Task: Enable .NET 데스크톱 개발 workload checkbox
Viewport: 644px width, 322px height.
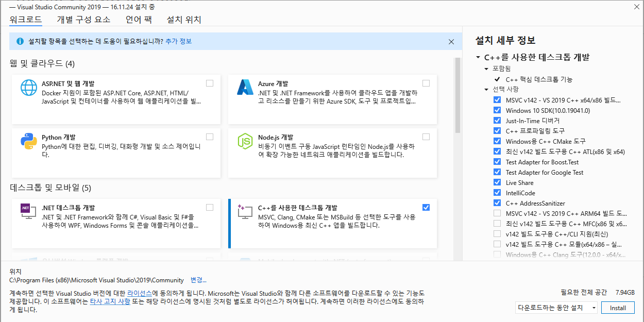Action: (210, 208)
